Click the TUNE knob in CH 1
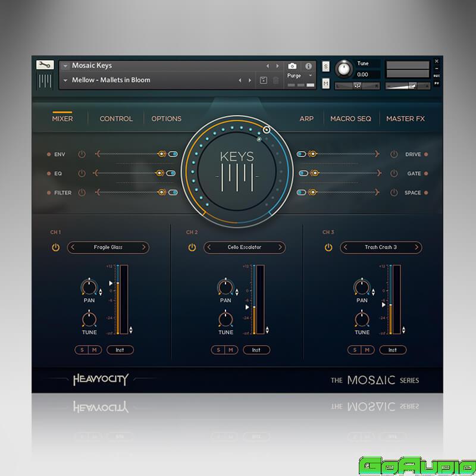 (x=89, y=319)
